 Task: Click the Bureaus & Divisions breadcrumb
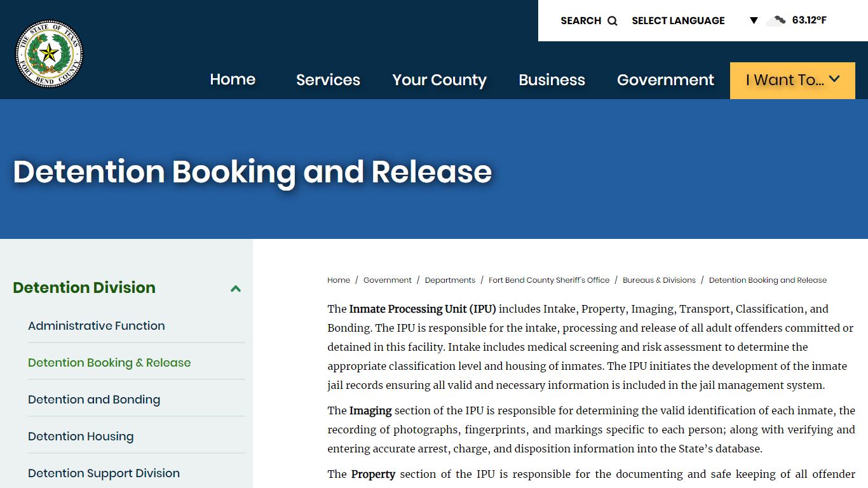659,280
